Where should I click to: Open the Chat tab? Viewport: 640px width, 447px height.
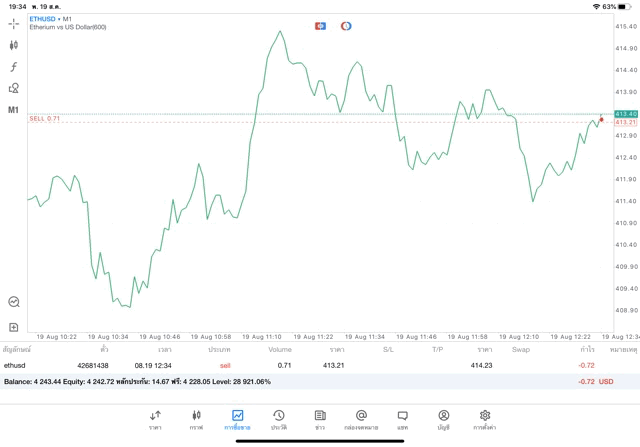point(402,419)
